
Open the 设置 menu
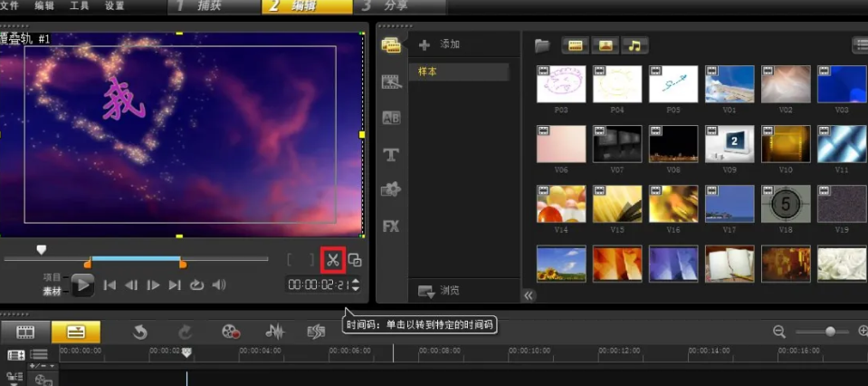115,6
